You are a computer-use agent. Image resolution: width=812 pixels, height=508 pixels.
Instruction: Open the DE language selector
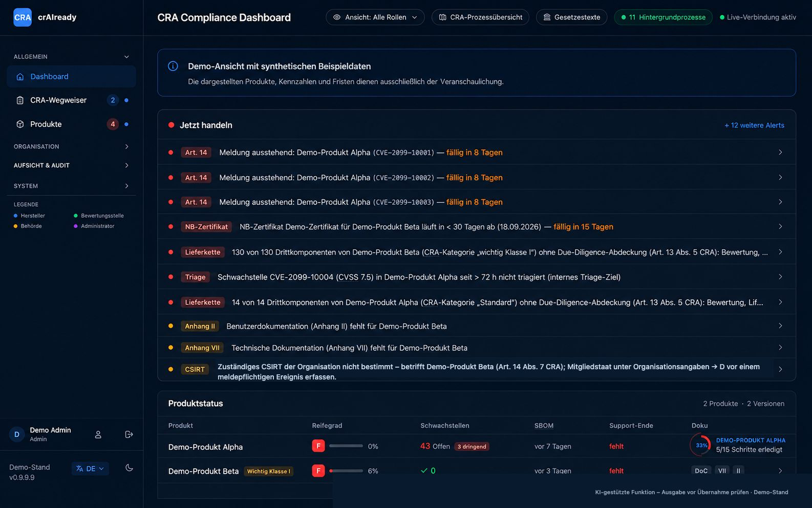[x=90, y=469]
